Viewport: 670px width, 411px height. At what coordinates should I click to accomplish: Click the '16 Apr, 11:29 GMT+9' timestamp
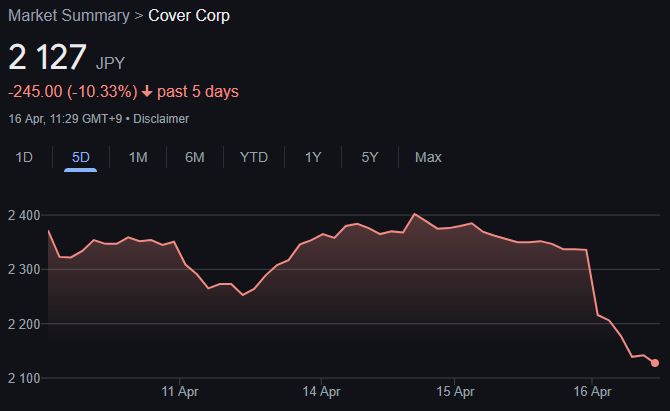pyautogui.click(x=65, y=119)
